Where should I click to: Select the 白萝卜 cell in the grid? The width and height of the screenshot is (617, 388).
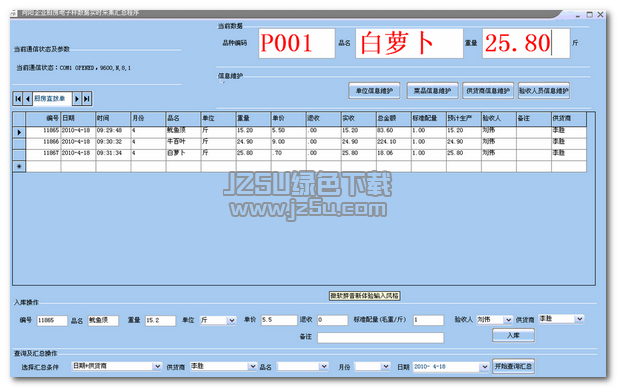[x=183, y=155]
